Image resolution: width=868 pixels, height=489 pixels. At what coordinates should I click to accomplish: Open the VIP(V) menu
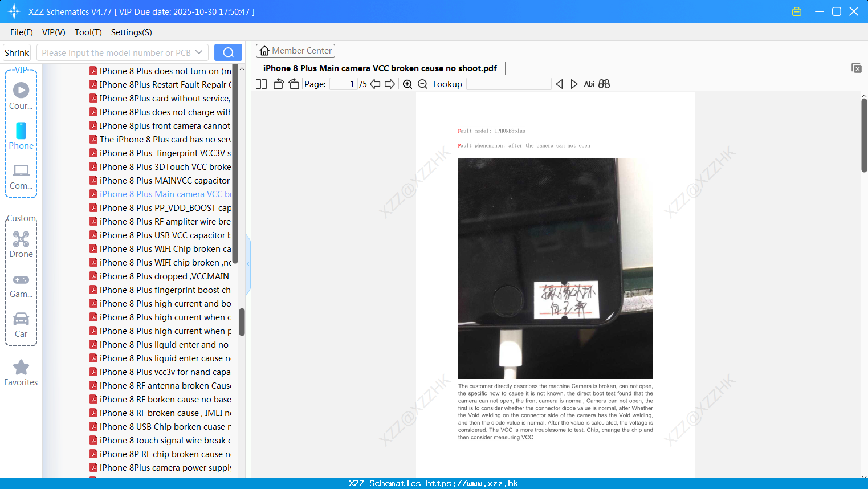(x=54, y=32)
